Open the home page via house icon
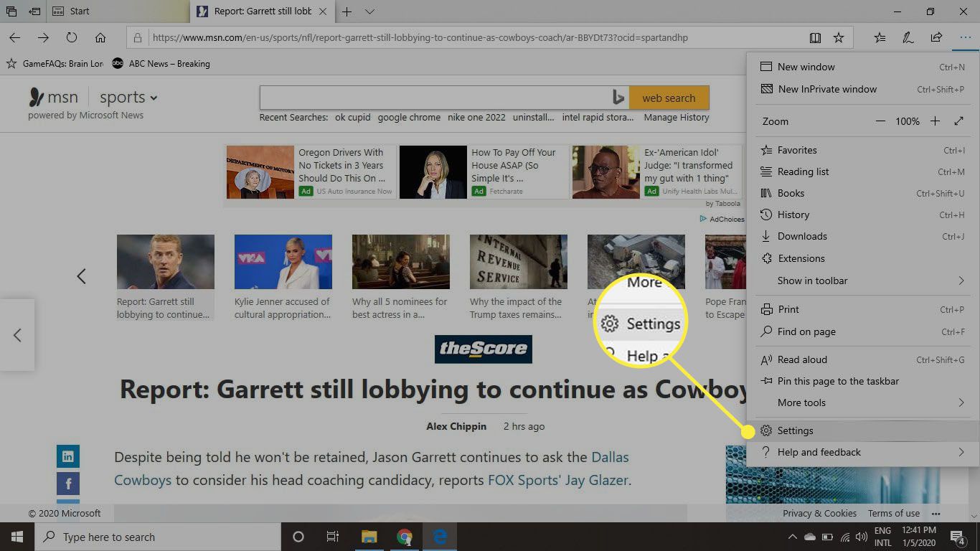Viewport: 980px width, 551px height. tap(100, 37)
